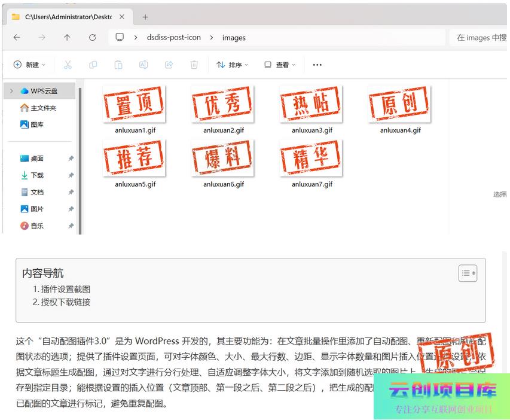Click the Copy icon in toolbar
This screenshot has width=510, height=420.
pos(93,65)
